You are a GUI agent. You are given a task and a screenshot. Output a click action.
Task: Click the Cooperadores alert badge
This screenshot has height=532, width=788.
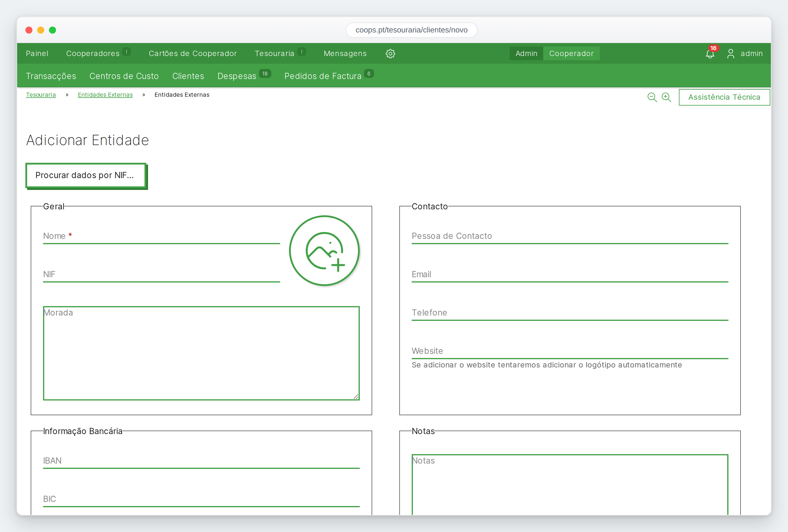pyautogui.click(x=127, y=52)
